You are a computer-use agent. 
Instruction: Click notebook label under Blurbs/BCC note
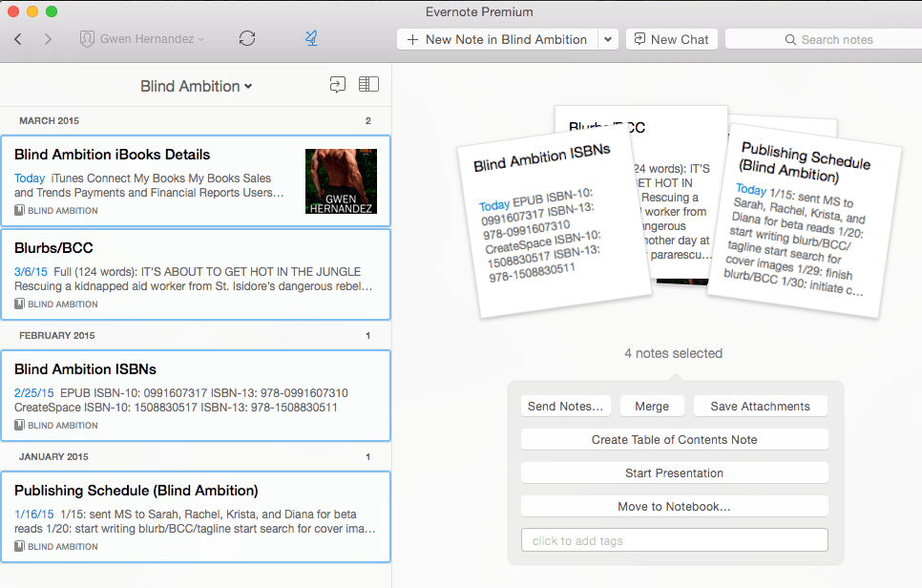point(56,304)
